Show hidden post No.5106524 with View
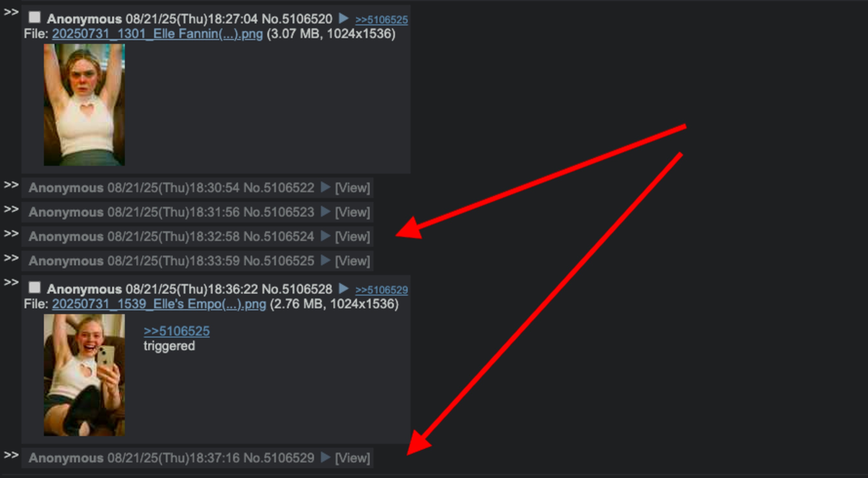This screenshot has width=868, height=478. [x=352, y=237]
